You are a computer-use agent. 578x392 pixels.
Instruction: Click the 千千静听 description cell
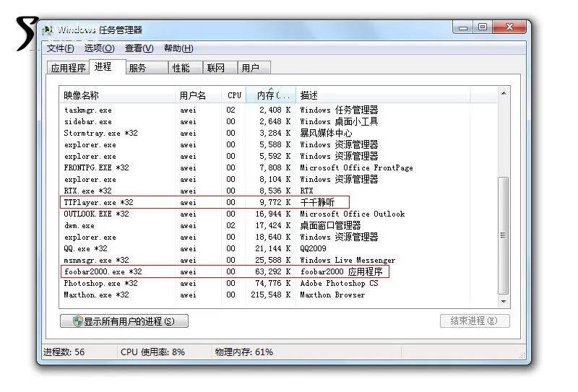point(317,202)
